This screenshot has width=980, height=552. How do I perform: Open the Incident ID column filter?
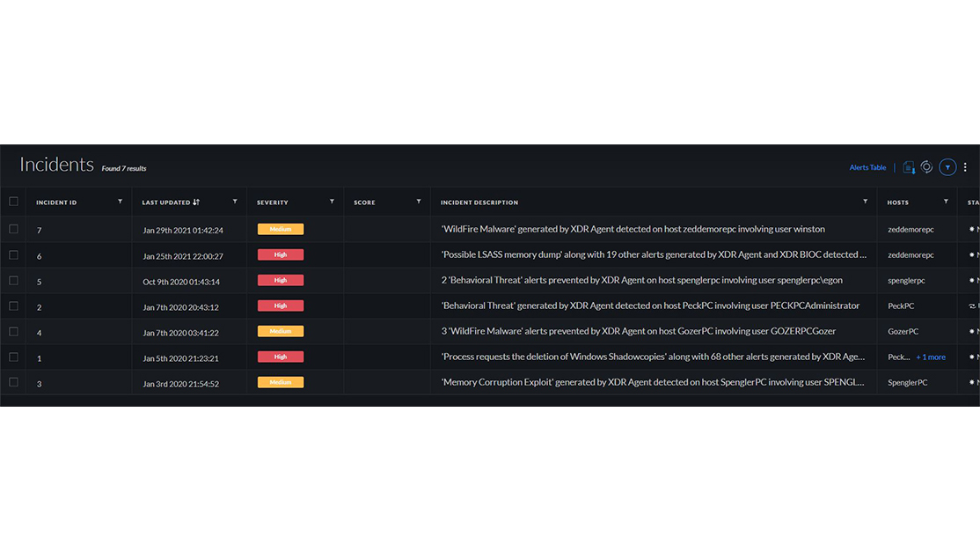point(120,202)
